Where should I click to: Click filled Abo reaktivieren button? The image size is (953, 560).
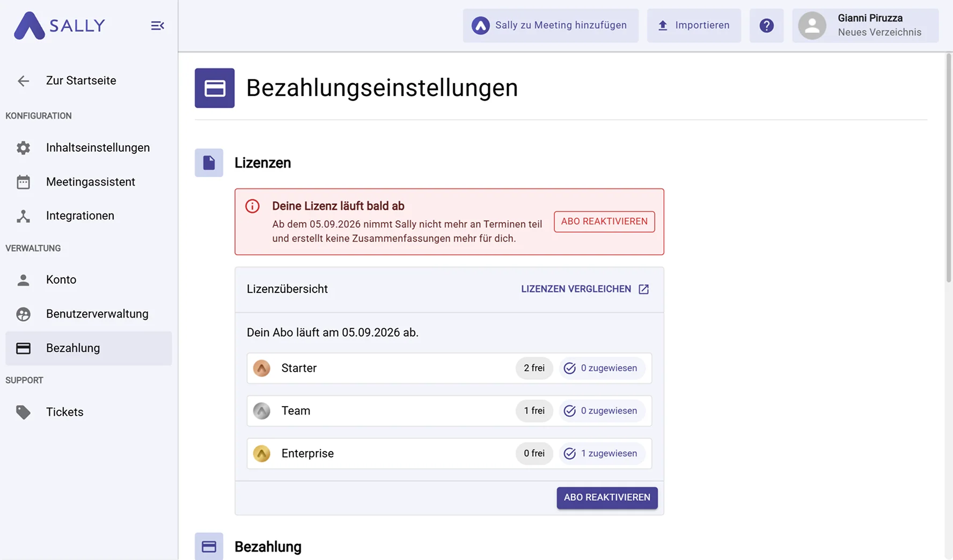(607, 498)
